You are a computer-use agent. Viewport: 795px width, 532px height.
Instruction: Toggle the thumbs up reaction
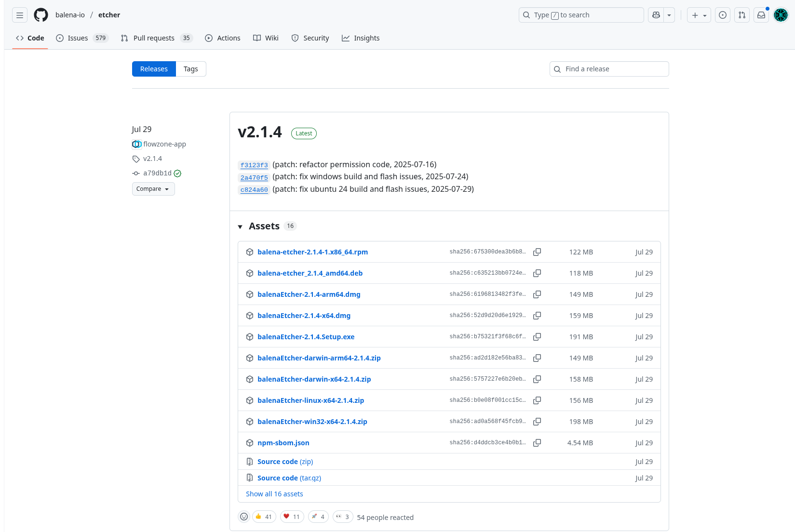264,517
